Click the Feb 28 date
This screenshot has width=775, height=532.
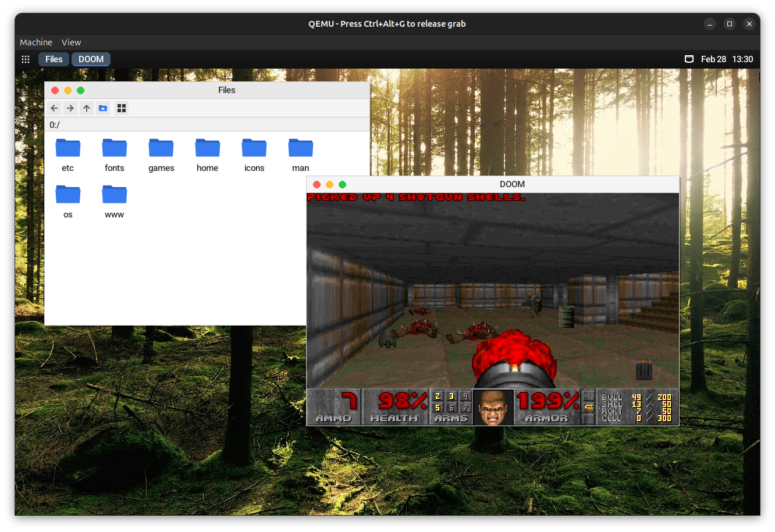(x=714, y=59)
